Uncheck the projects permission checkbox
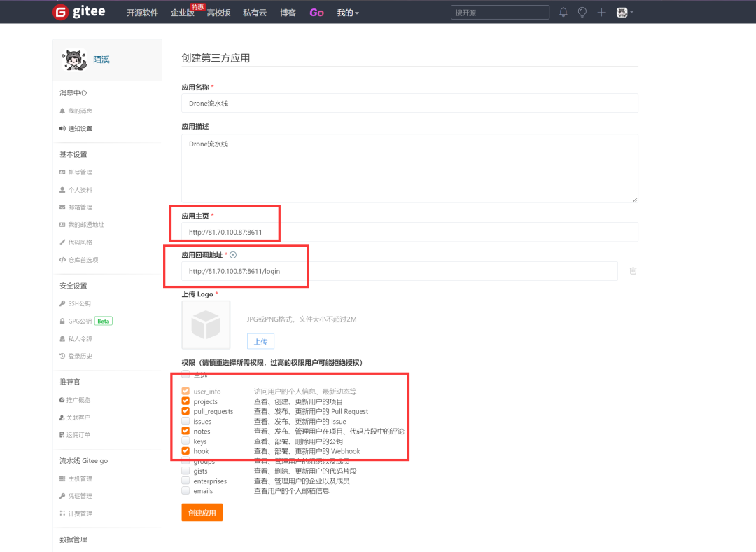756x552 pixels. (x=185, y=401)
